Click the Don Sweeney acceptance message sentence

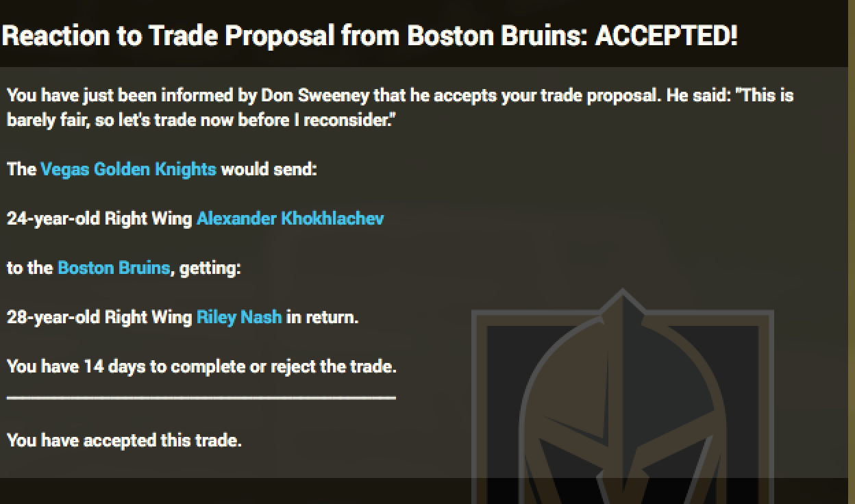343,95
